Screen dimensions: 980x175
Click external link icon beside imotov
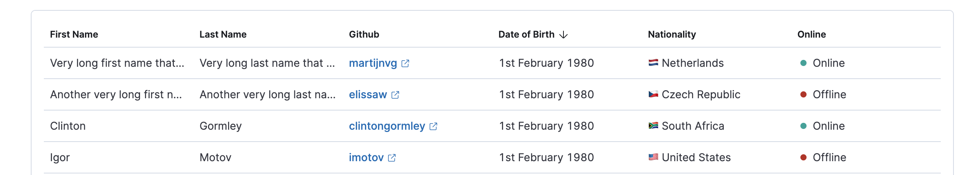(x=392, y=158)
